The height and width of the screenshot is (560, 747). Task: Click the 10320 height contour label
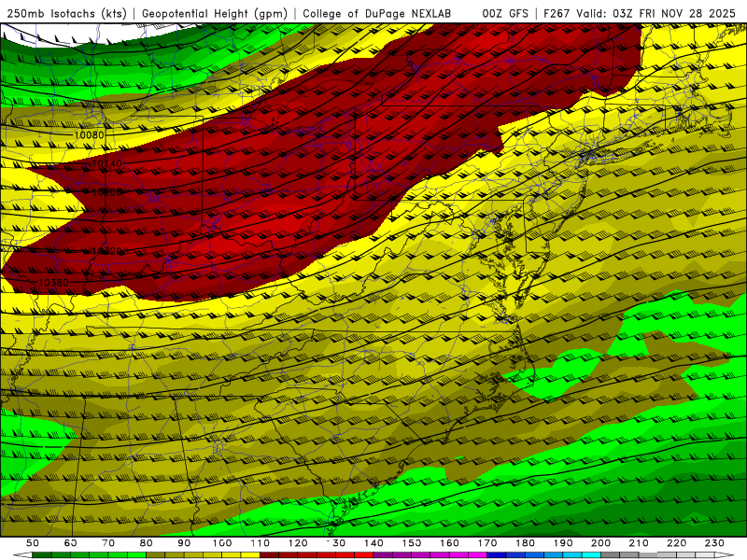coord(106,251)
